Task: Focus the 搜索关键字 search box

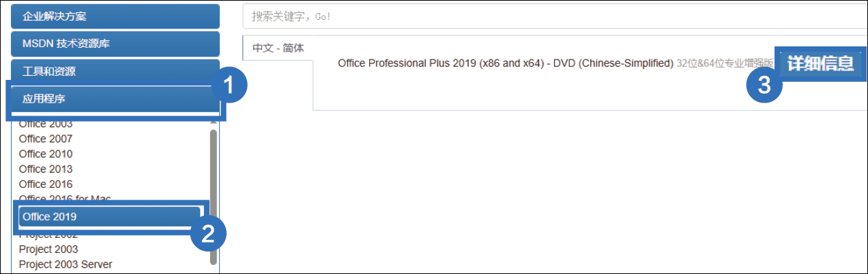Action: 553,16
